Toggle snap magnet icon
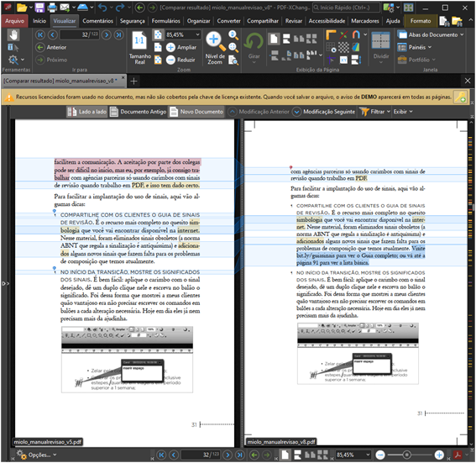The width and height of the screenshot is (476, 463). [356, 35]
